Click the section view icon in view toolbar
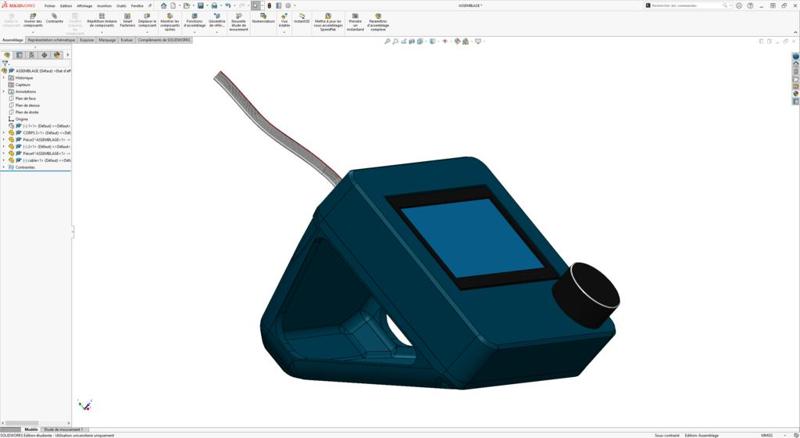This screenshot has height=438, width=800. (411, 41)
